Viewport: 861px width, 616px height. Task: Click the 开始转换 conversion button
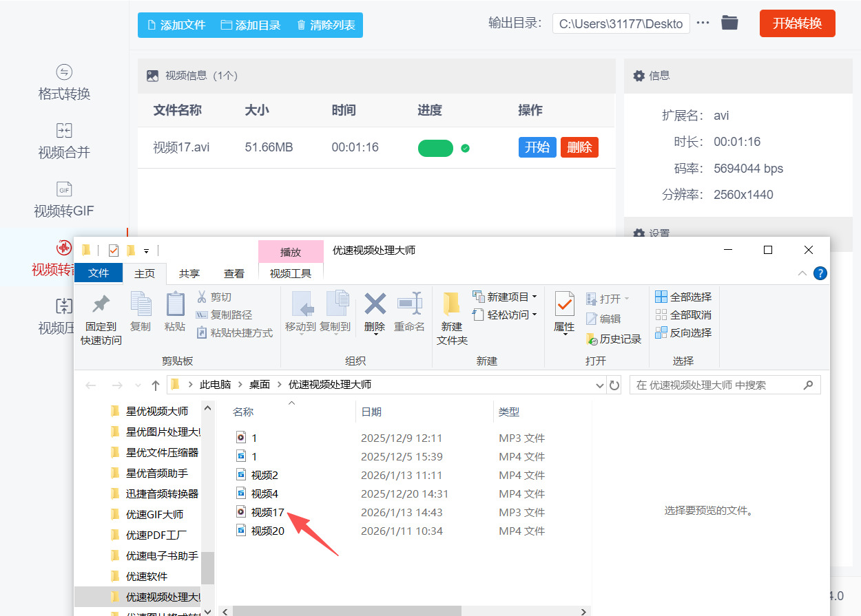coord(797,23)
